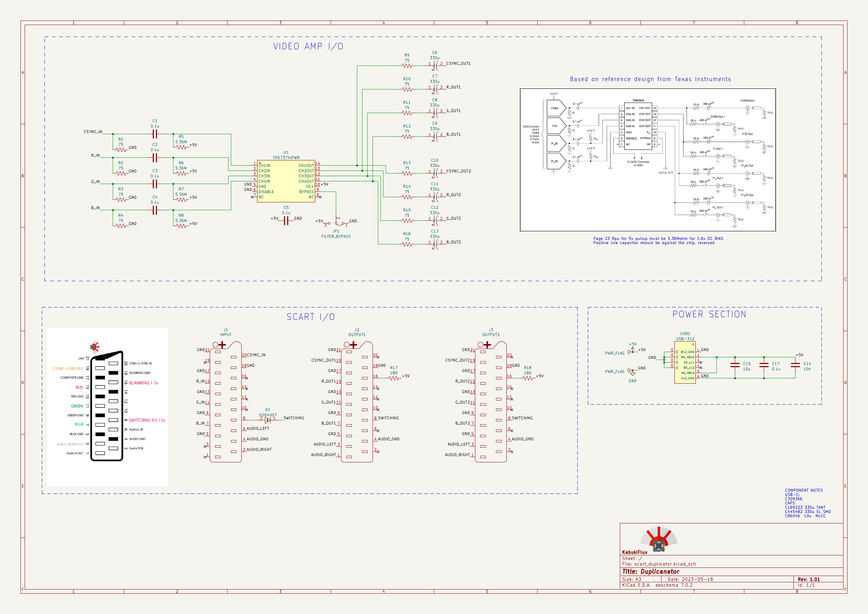The image size is (868, 614).
Task: Click the POWER SECTION title
Action: (x=709, y=314)
